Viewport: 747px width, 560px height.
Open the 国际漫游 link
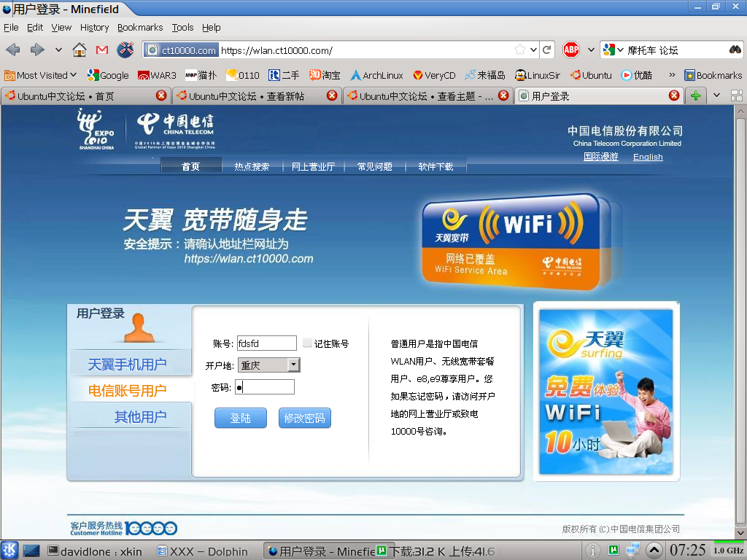tap(601, 157)
